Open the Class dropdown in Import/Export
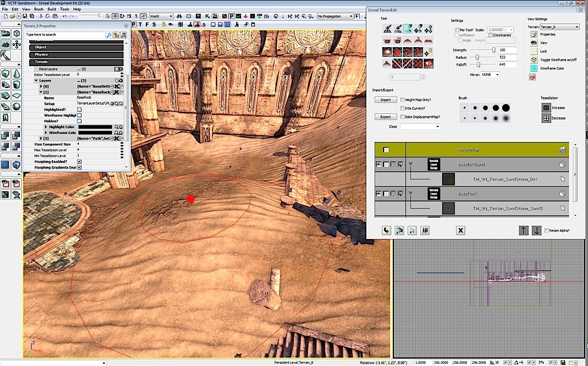This screenshot has width=588, height=366. (420, 126)
